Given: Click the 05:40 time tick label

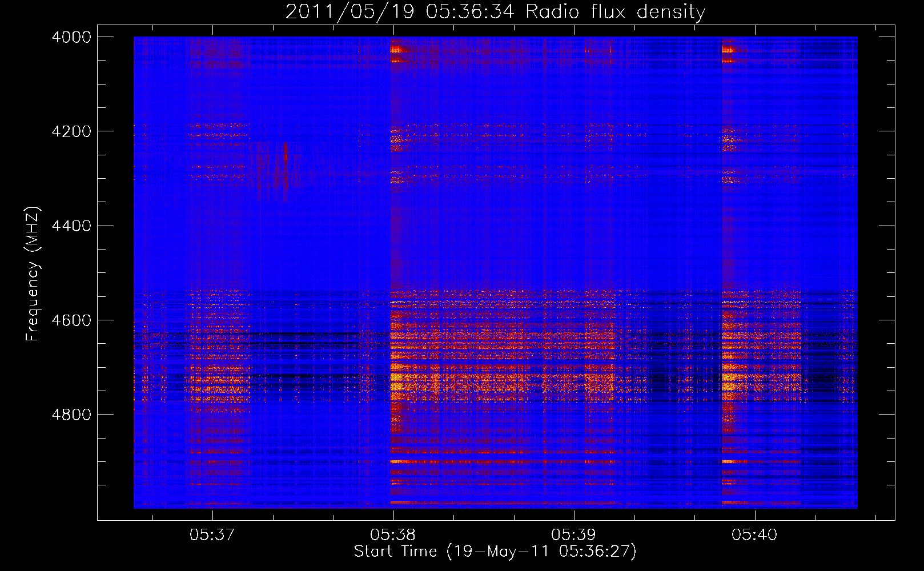Looking at the screenshot, I should coord(754,535).
